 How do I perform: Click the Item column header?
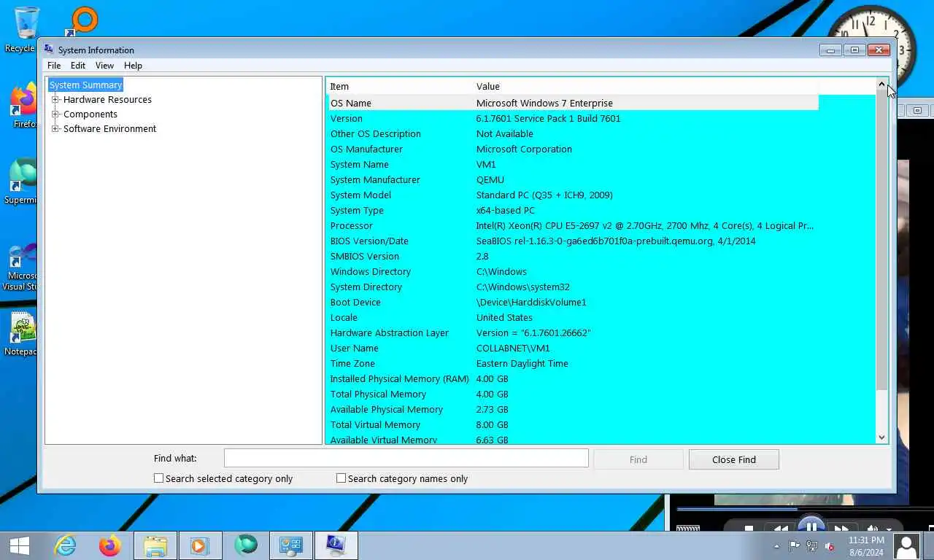tap(400, 86)
